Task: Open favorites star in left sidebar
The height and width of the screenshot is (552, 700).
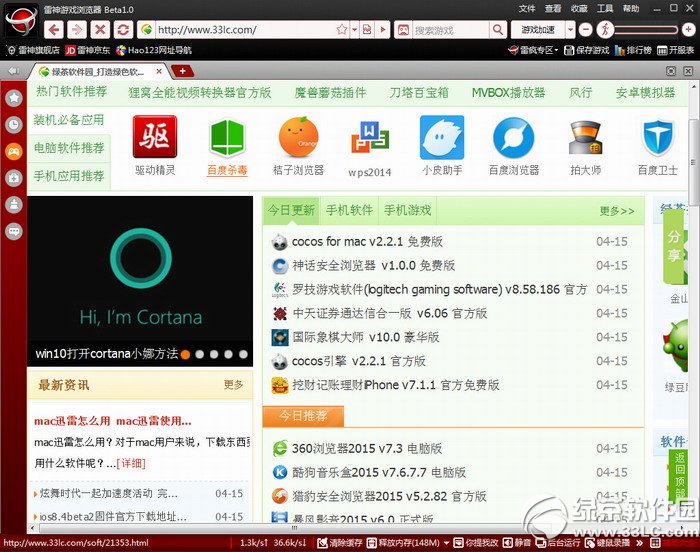Action: 14,98
